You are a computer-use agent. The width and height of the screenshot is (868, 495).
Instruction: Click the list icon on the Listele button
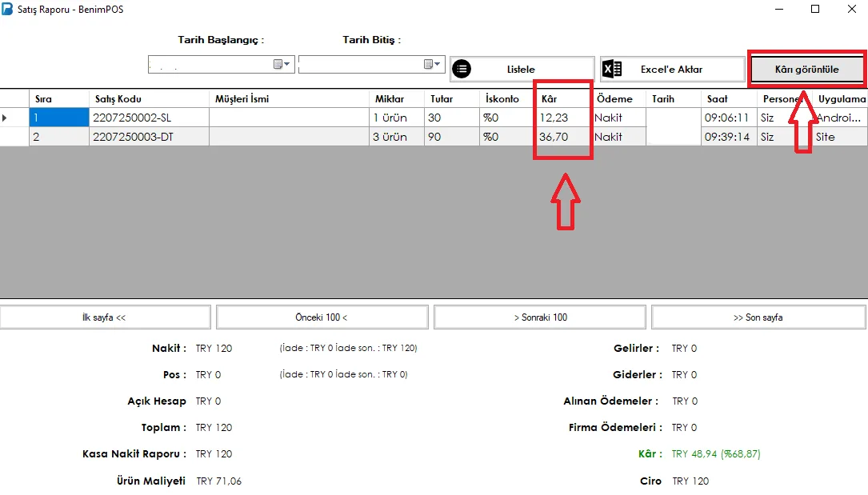pyautogui.click(x=462, y=69)
